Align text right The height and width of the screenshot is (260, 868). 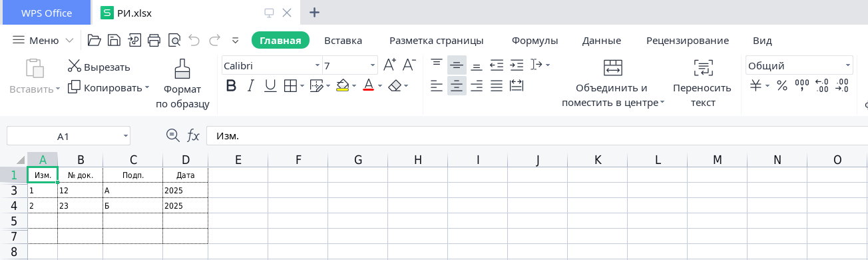pyautogui.click(x=477, y=85)
